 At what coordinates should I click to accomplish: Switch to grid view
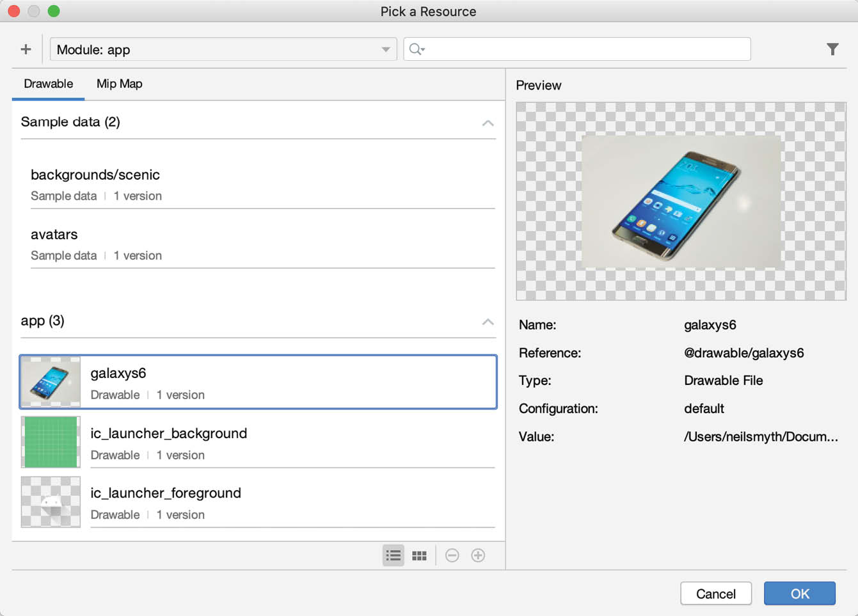pos(419,555)
